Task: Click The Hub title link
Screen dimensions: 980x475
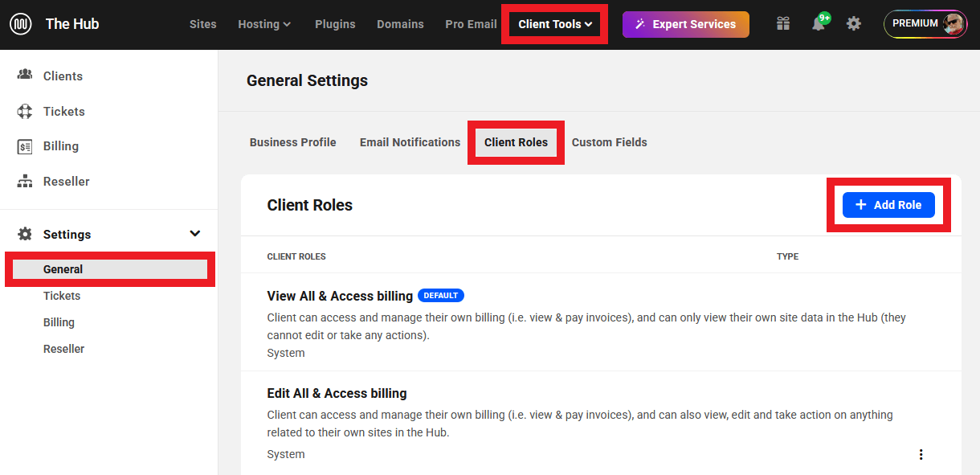Action: [72, 24]
